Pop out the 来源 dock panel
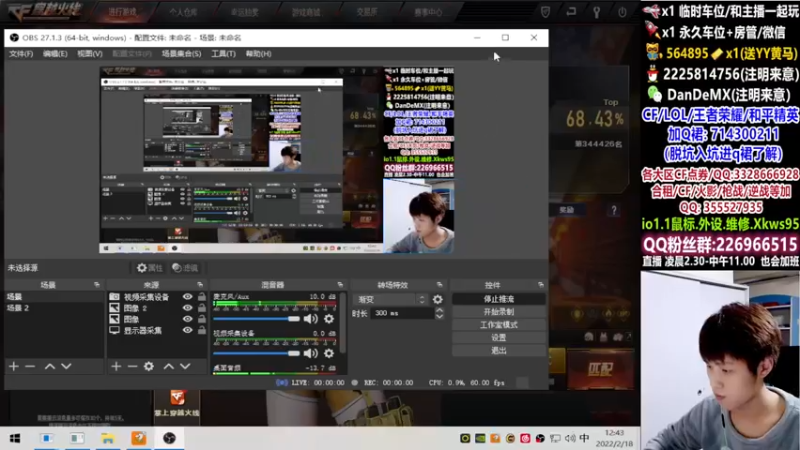Viewport: 800px width, 450px height. tap(200, 285)
